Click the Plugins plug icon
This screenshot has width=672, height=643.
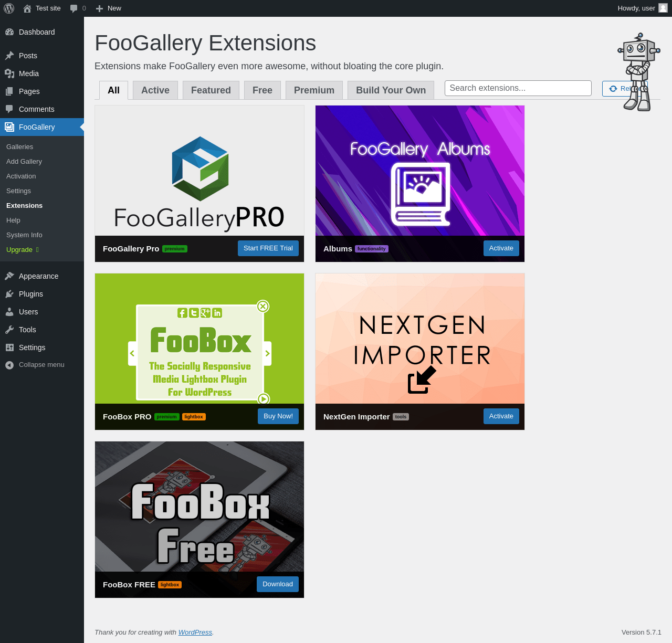pyautogui.click(x=9, y=294)
